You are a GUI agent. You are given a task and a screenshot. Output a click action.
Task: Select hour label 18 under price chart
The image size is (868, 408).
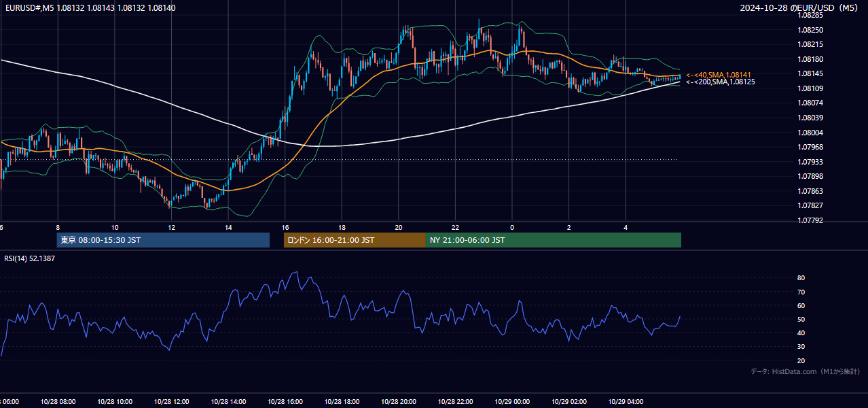click(342, 227)
